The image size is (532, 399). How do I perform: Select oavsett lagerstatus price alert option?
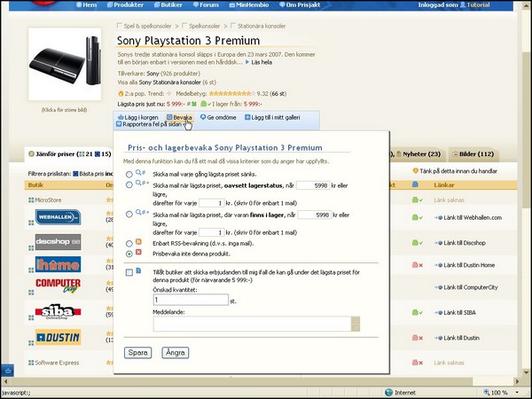[129, 185]
